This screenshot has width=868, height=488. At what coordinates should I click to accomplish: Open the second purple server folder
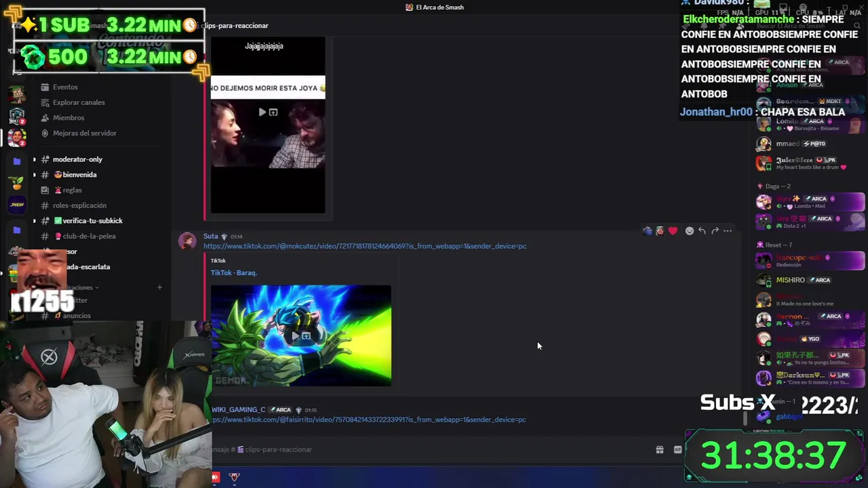tap(17, 230)
